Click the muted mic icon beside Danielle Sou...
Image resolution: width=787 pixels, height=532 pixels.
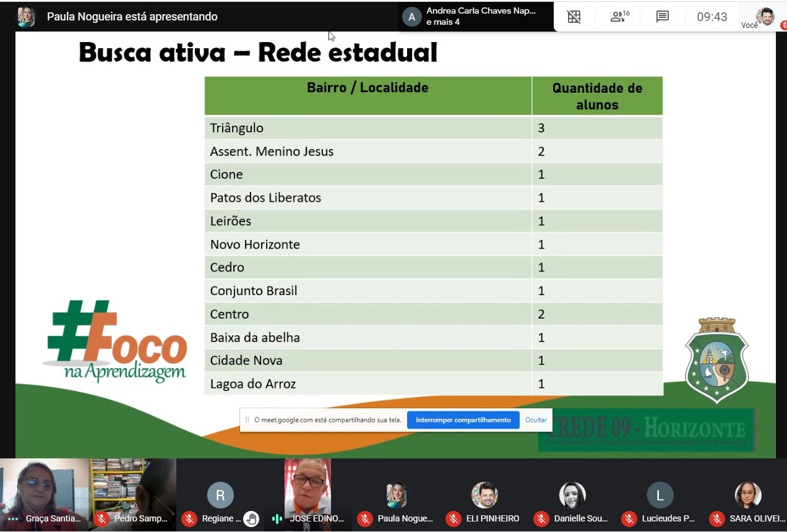pyautogui.click(x=541, y=519)
